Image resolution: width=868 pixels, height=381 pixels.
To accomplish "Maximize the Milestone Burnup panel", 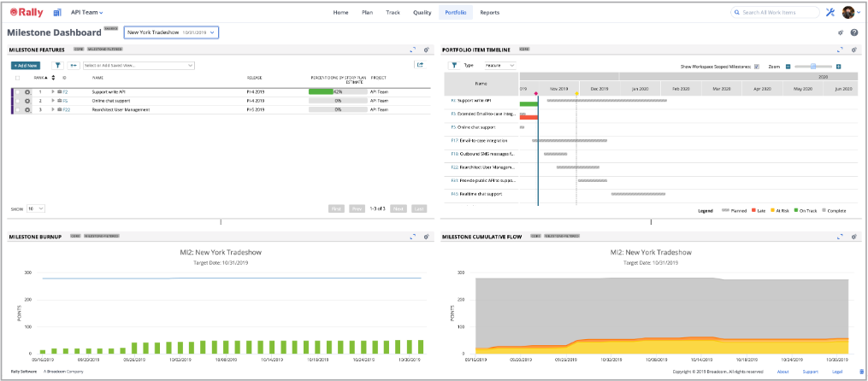I will coord(412,236).
